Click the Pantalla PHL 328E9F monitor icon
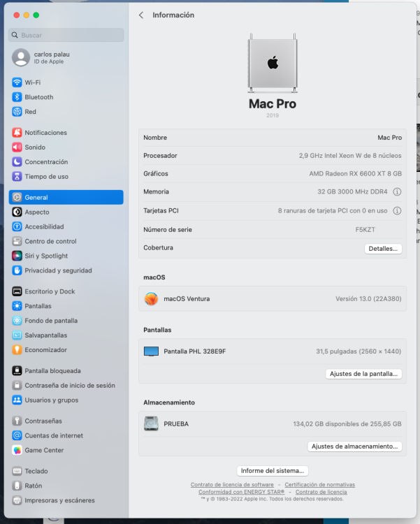Screen dimensions: 420x524 click(x=151, y=351)
